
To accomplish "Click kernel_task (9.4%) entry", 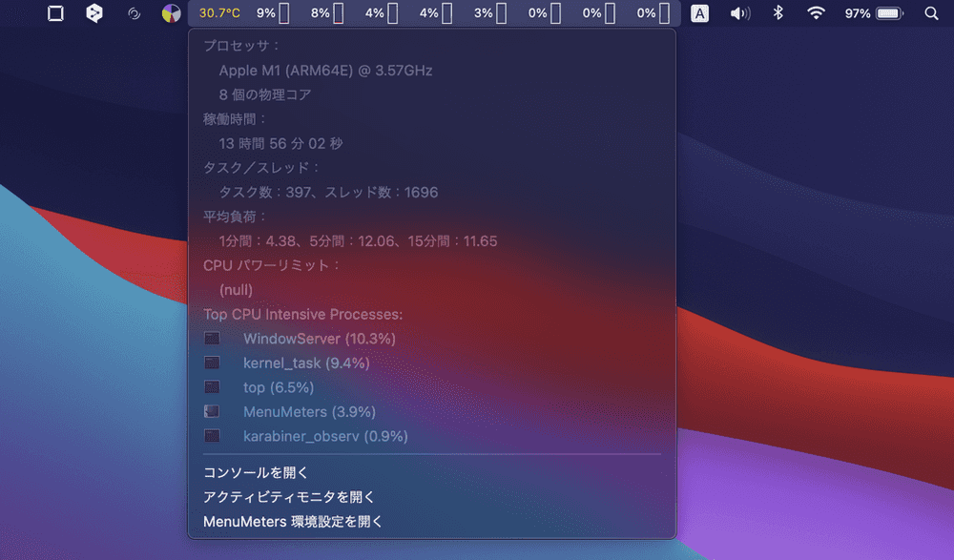I will pyautogui.click(x=306, y=363).
